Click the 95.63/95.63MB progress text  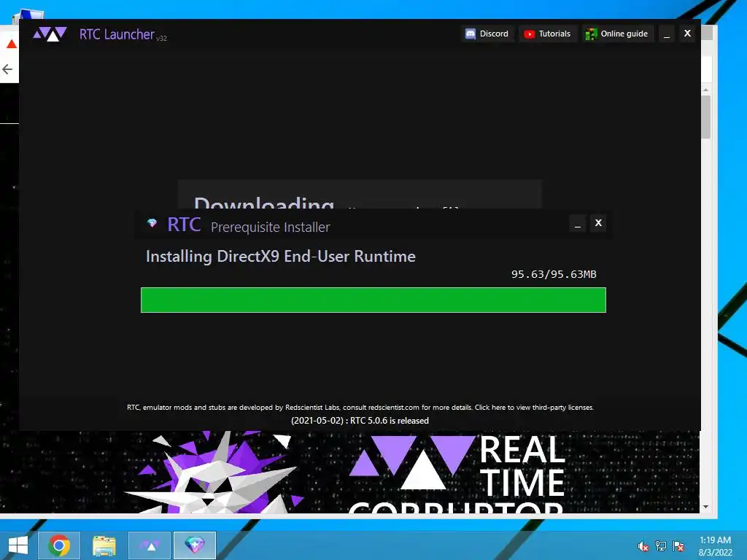coord(554,274)
